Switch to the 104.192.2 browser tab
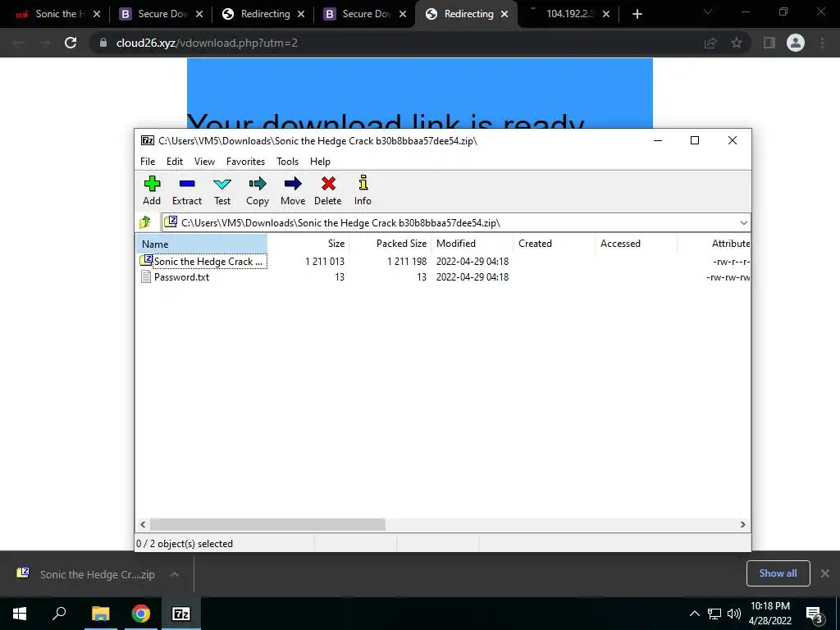The width and height of the screenshot is (840, 630). tap(569, 14)
